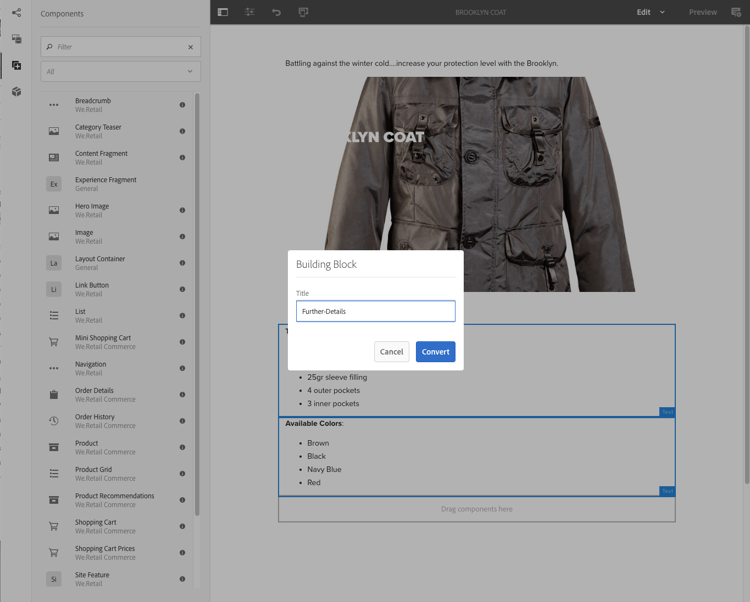Image resolution: width=750 pixels, height=602 pixels.
Task: Show info for Breadcrumb component
Action: coord(182,105)
